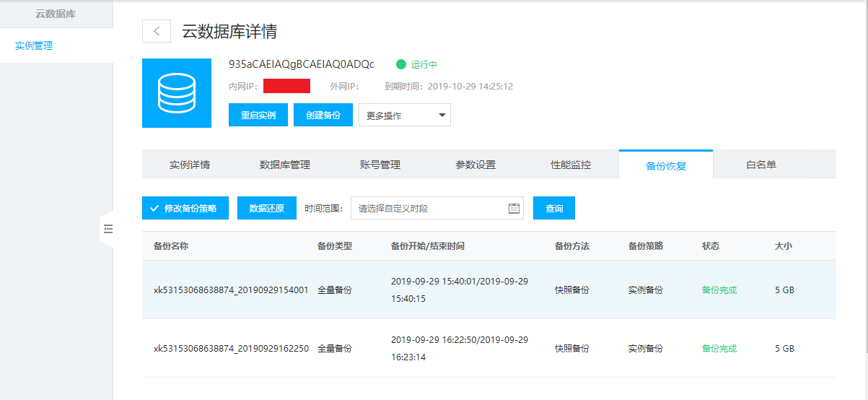This screenshot has height=400, width=868.
Task: Click the back arrow icon
Action: tap(157, 31)
